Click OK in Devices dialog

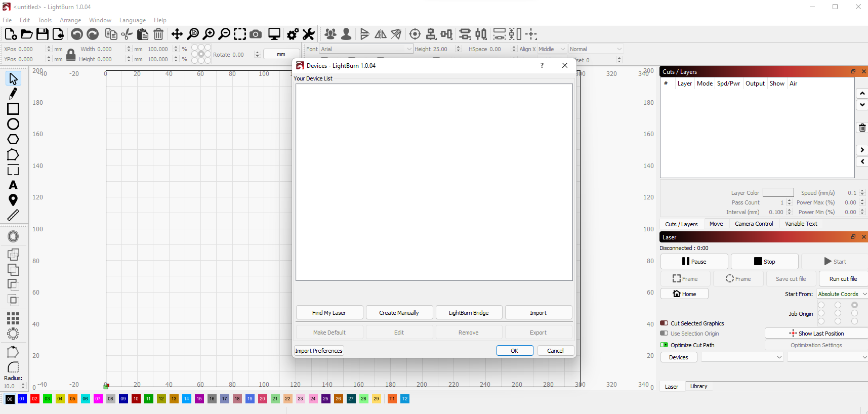pyautogui.click(x=515, y=351)
